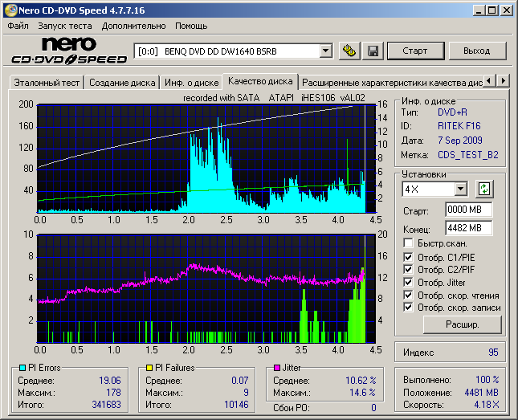
Task: Click the Расшир. button
Action: tap(451, 324)
